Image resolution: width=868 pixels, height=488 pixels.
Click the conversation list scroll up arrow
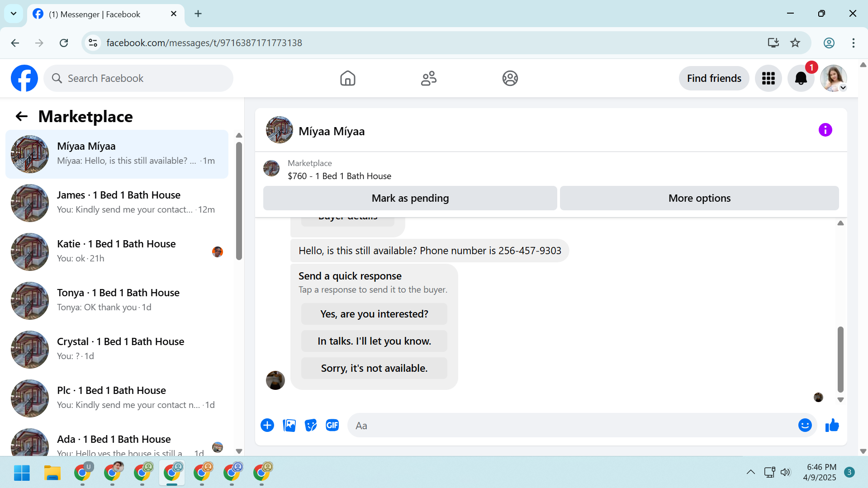(239, 136)
